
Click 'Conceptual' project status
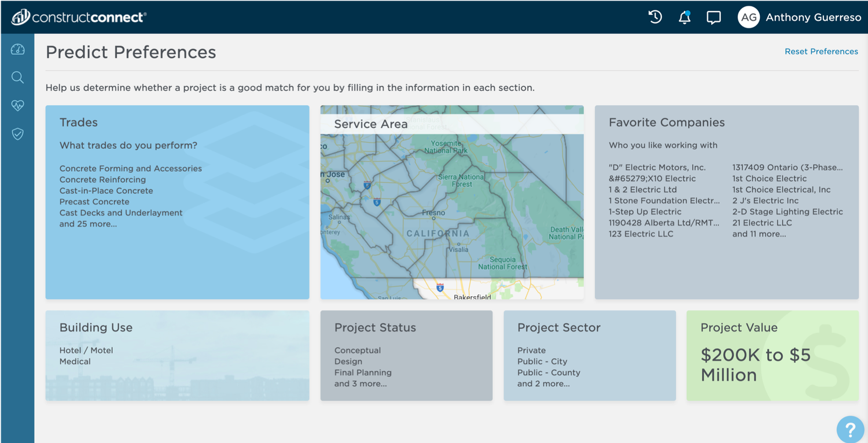(358, 350)
